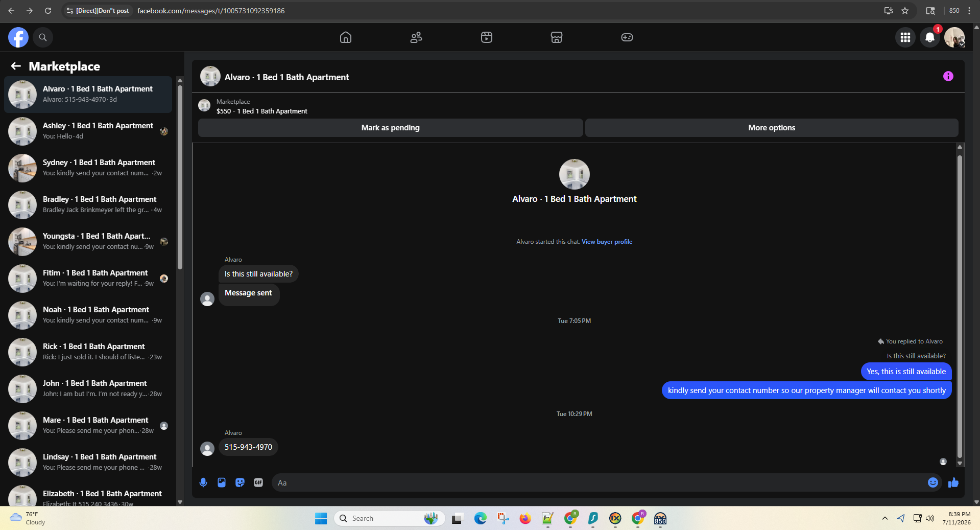This screenshot has height=530, width=980.
Task: Click the 'kindly send your contact number' message
Action: coord(806,390)
